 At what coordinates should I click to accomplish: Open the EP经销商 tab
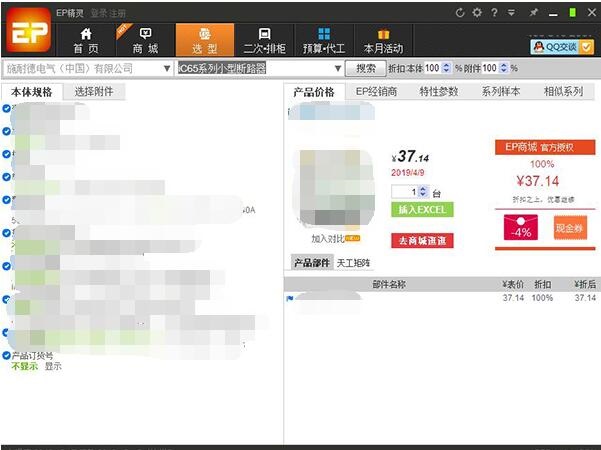click(x=376, y=92)
